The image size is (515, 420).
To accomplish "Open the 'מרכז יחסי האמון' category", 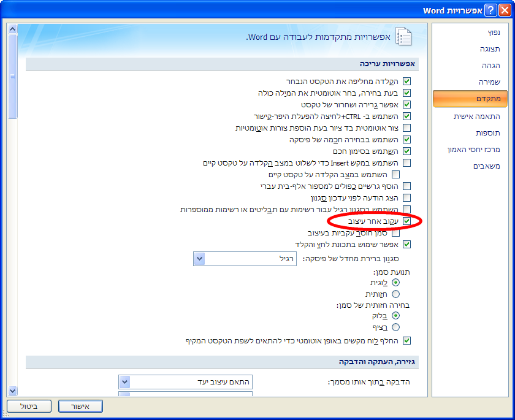I will pos(470,150).
